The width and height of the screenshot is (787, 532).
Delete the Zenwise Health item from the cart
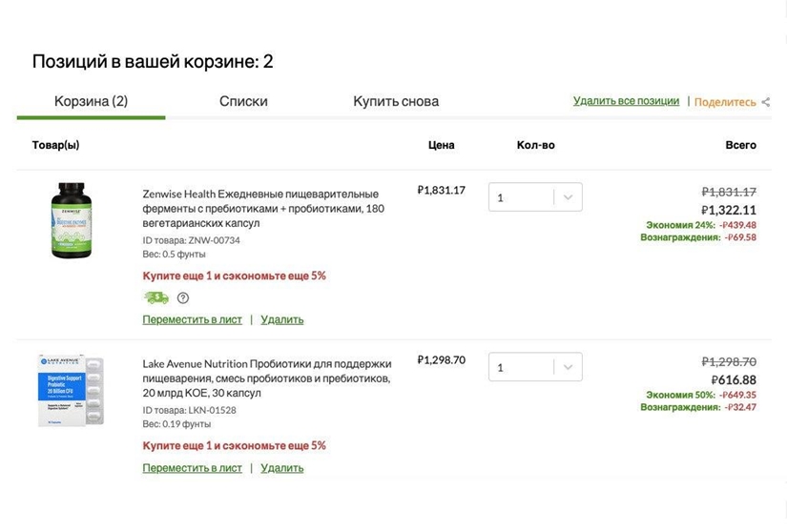pos(281,319)
